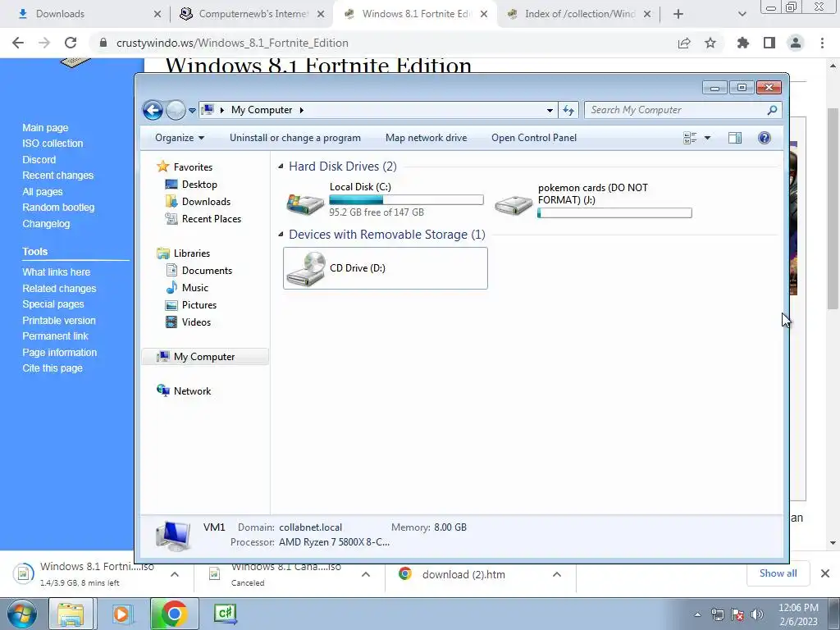
Task: Click breadcrumb arrow after My Computer
Action: click(x=302, y=110)
